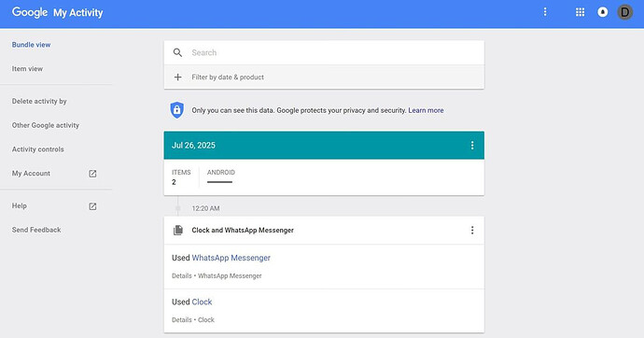This screenshot has height=338, width=644.
Task: Open Delete activity by
Action: (39, 101)
